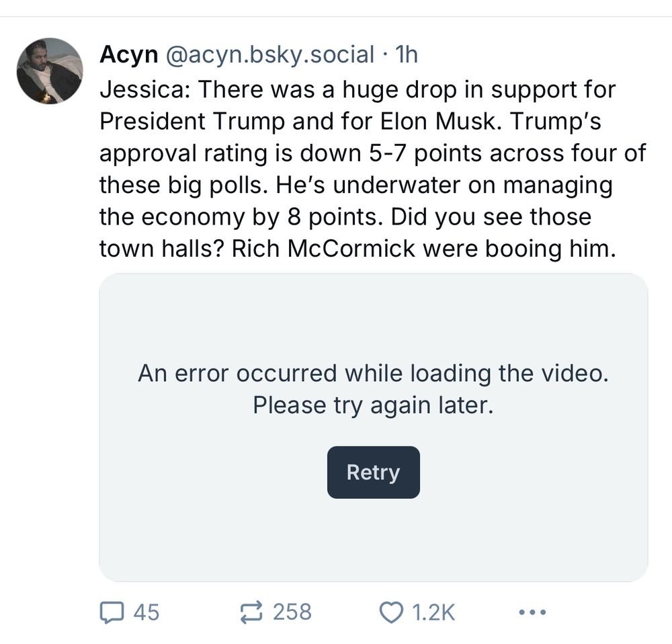Screen dimensions: 672x644
Task: Select the 258 reposts count
Action: (292, 612)
